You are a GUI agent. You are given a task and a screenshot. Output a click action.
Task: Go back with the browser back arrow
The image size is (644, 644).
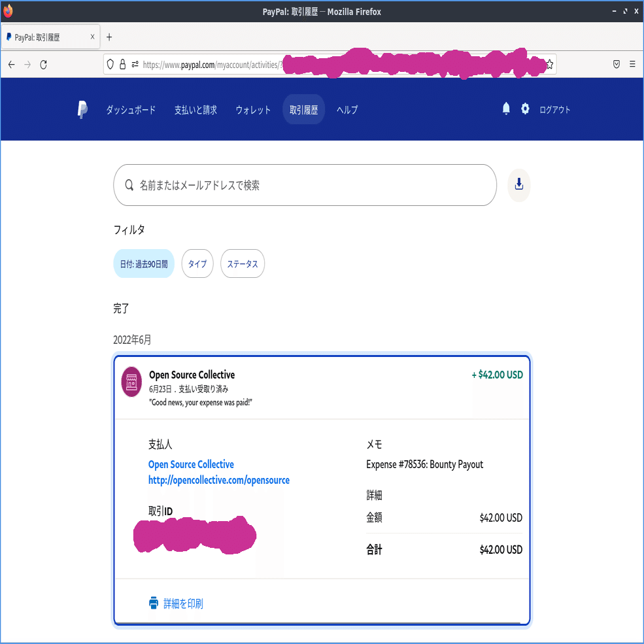pos(12,65)
